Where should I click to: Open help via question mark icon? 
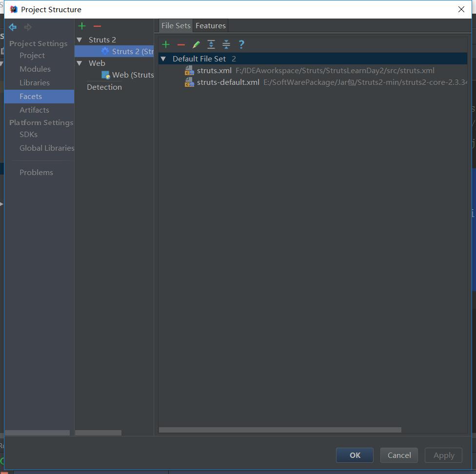pyautogui.click(x=241, y=44)
